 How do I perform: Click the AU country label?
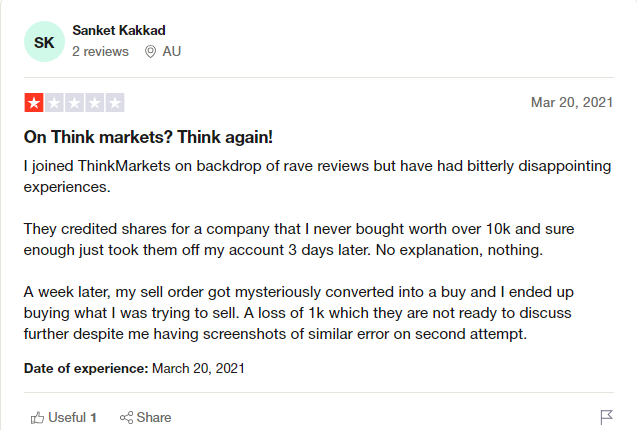pyautogui.click(x=171, y=52)
